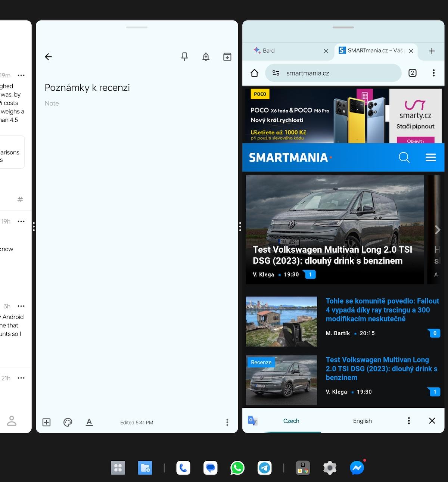Pin the Keep note
Image resolution: width=448 pixels, height=482 pixels.
point(184,57)
